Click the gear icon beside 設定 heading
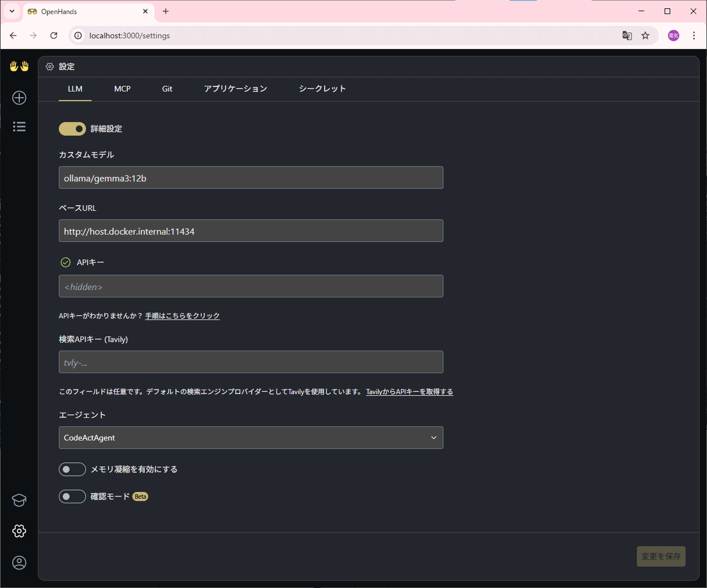 pos(49,67)
